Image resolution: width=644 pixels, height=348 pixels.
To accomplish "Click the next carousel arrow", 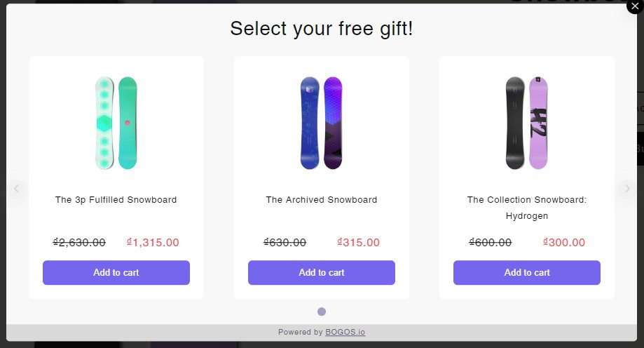I will point(626,188).
